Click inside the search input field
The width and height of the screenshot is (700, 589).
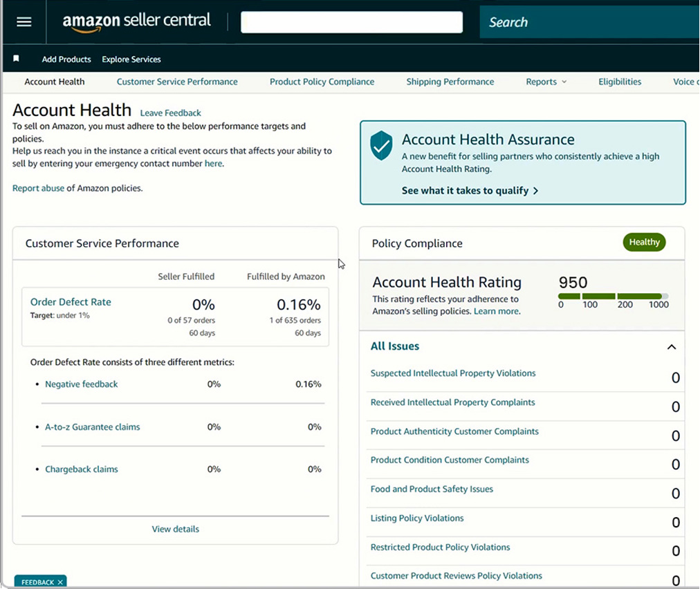(351, 22)
